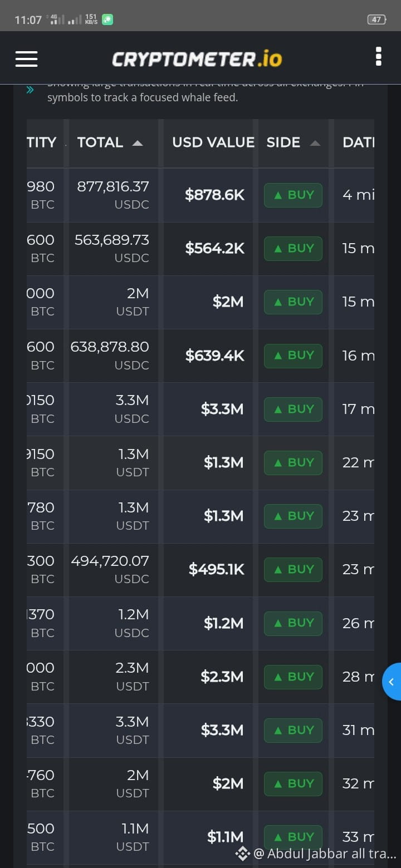Sort by TOTAL column arrow
The image size is (401, 868).
click(x=138, y=143)
